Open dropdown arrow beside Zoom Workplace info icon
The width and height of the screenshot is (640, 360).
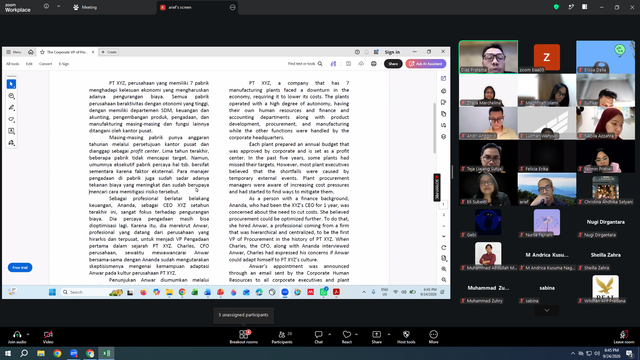58,7
